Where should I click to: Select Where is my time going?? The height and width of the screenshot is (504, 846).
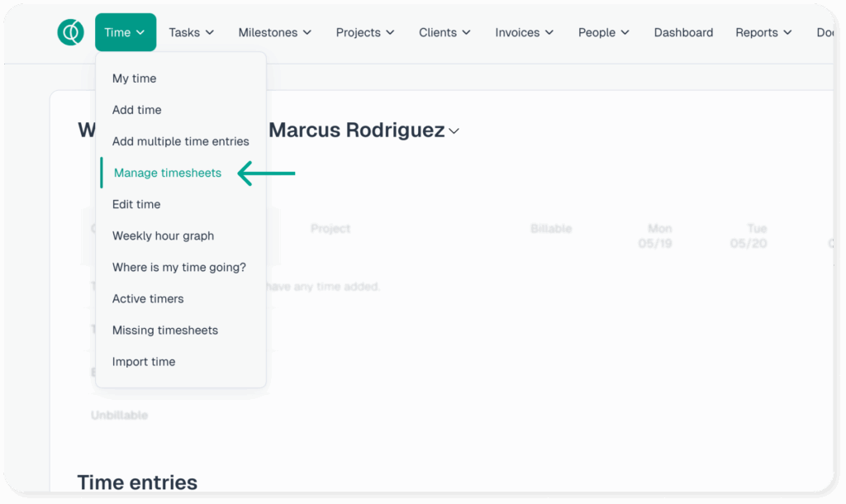[x=178, y=267]
